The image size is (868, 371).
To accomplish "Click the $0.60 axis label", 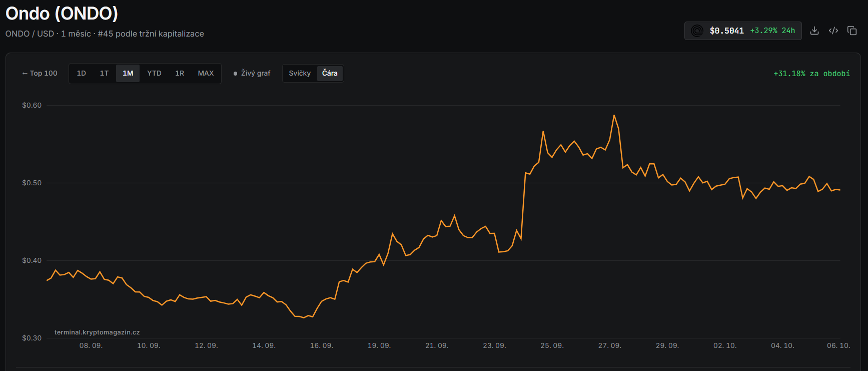I will click(x=32, y=105).
